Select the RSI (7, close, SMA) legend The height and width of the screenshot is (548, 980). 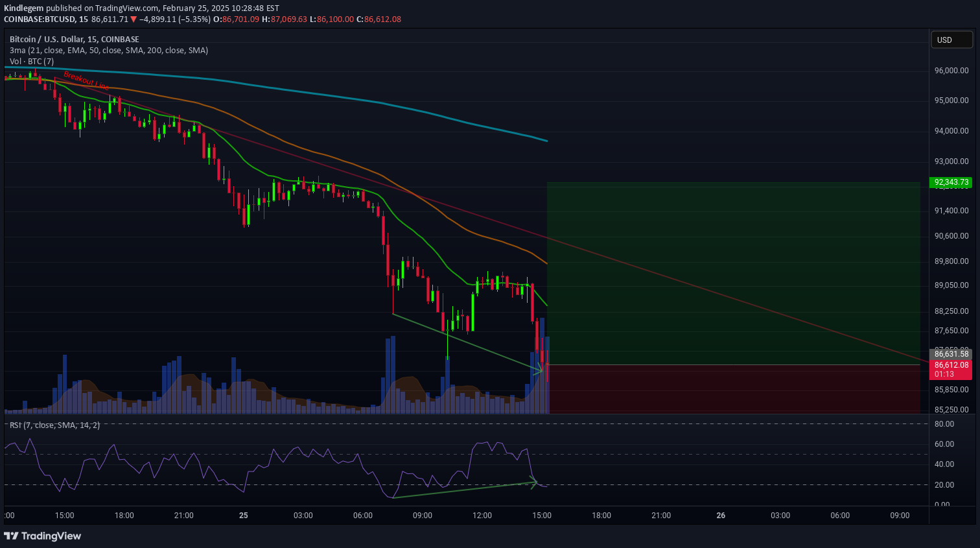54,425
